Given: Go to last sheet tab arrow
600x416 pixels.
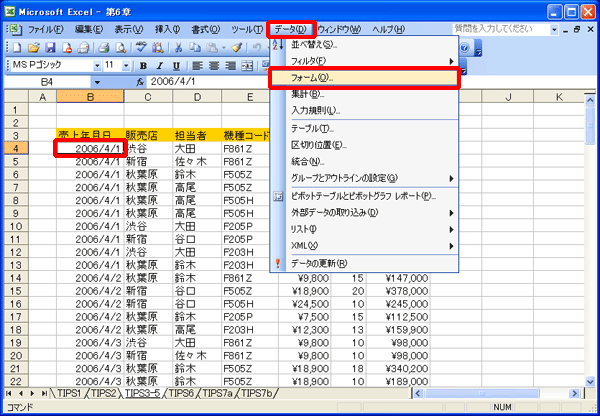Looking at the screenshot, I should tap(44, 393).
